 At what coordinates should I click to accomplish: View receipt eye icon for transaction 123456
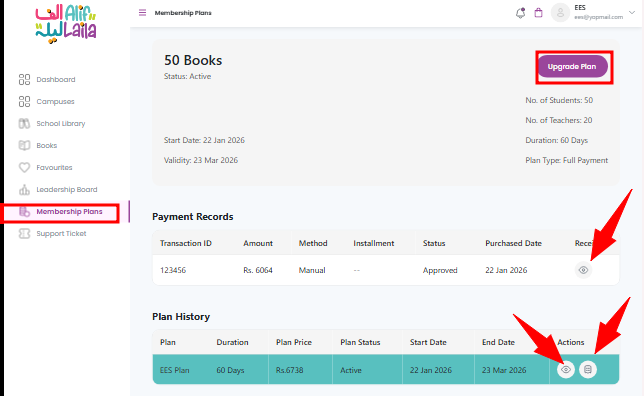[x=583, y=270]
